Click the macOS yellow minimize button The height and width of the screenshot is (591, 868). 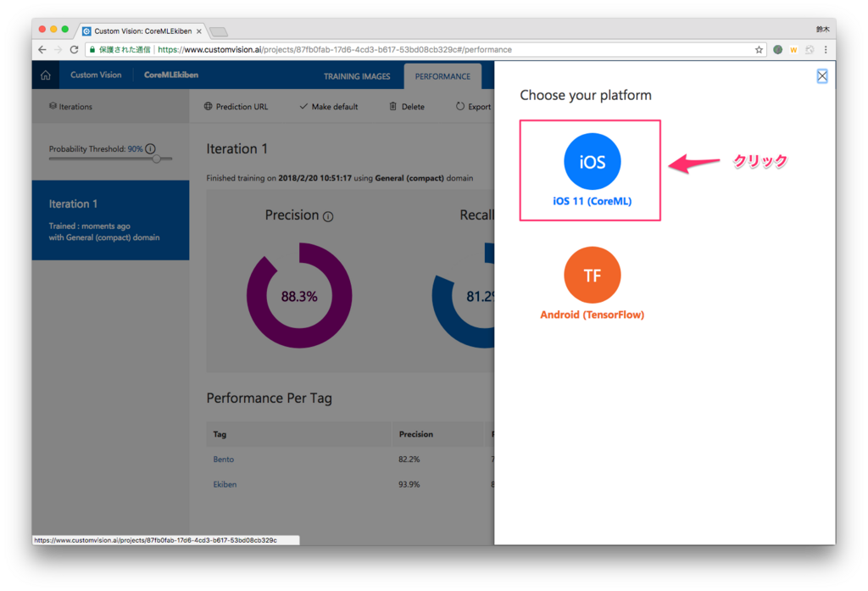(x=53, y=30)
